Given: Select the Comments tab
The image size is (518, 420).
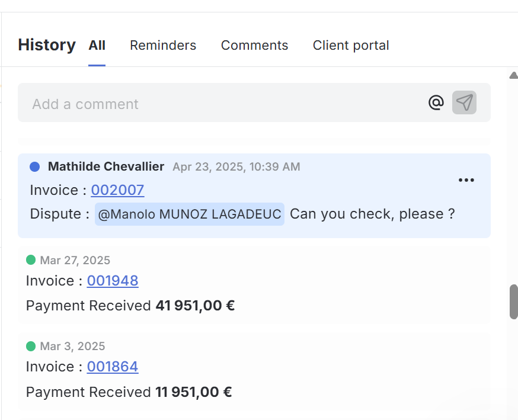Looking at the screenshot, I should pos(254,45).
